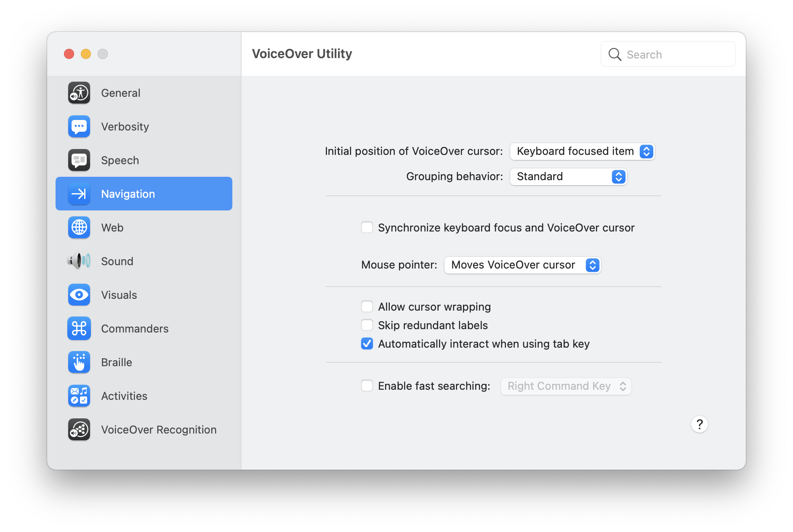This screenshot has height=532, width=793.
Task: Open the Mouse pointer dropdown
Action: coord(522,265)
